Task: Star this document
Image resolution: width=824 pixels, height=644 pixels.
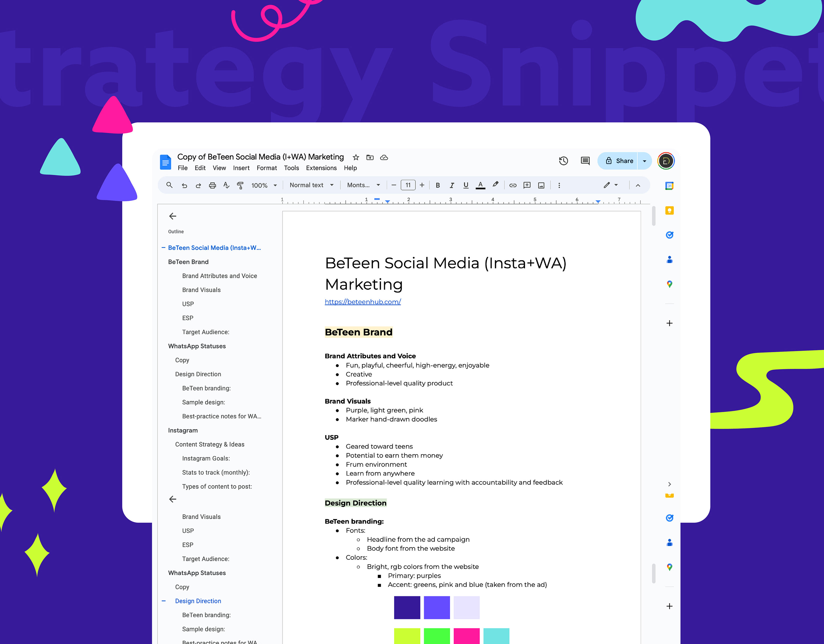Action: tap(356, 157)
